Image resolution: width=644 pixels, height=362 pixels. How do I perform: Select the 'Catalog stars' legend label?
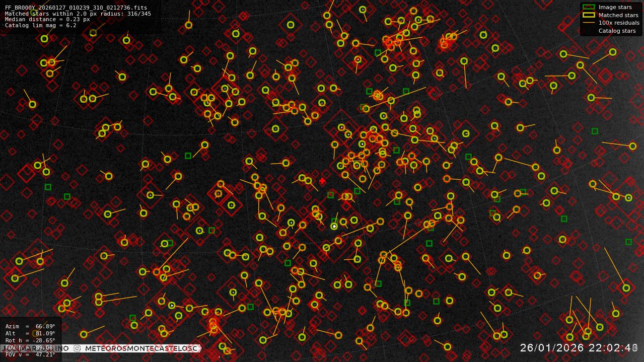pyautogui.click(x=617, y=31)
